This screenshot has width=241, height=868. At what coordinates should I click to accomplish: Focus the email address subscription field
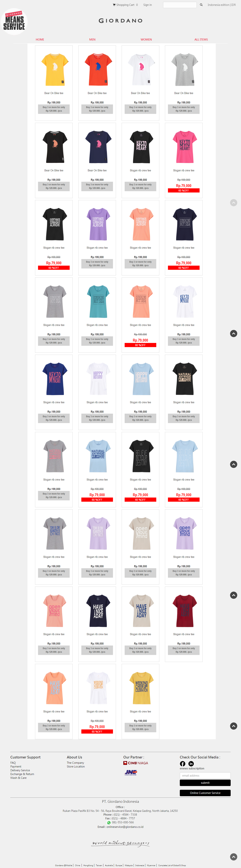click(205, 775)
